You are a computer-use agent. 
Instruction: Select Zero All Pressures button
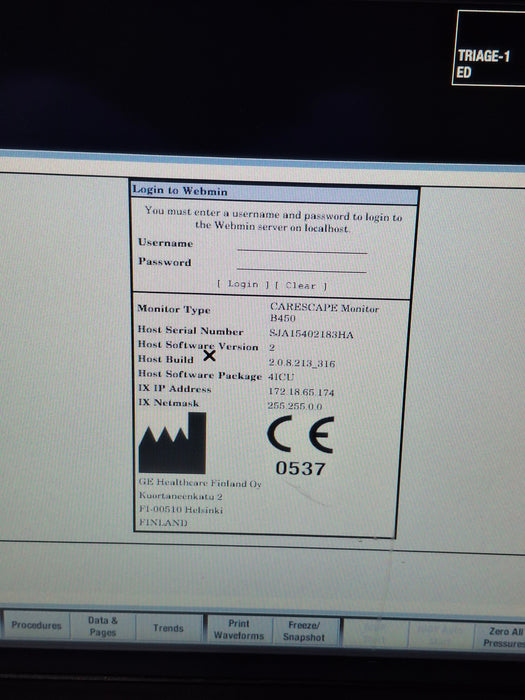tap(502, 637)
